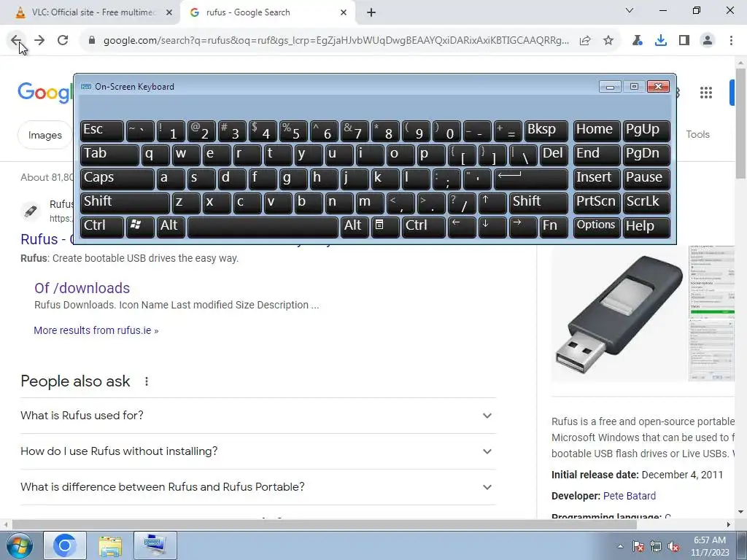Toggle Caps lock on On-Screen Keyboard

[x=117, y=179]
